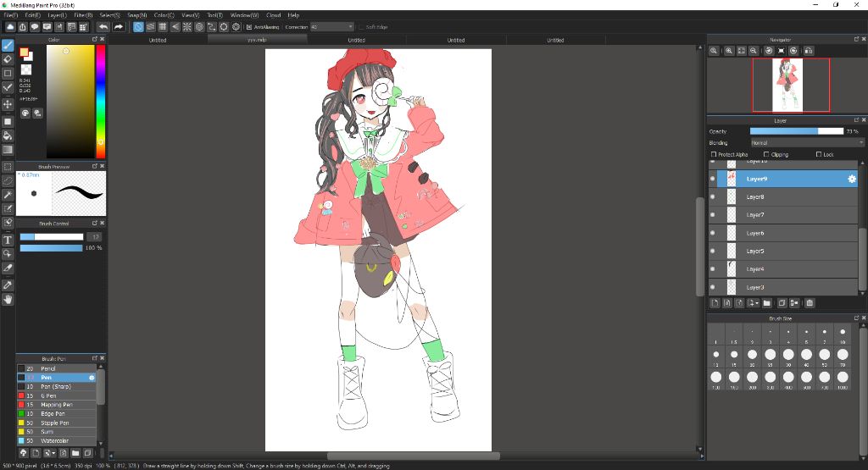Select the Bucket fill tool
The height and width of the screenshot is (470, 868).
pyautogui.click(x=8, y=135)
